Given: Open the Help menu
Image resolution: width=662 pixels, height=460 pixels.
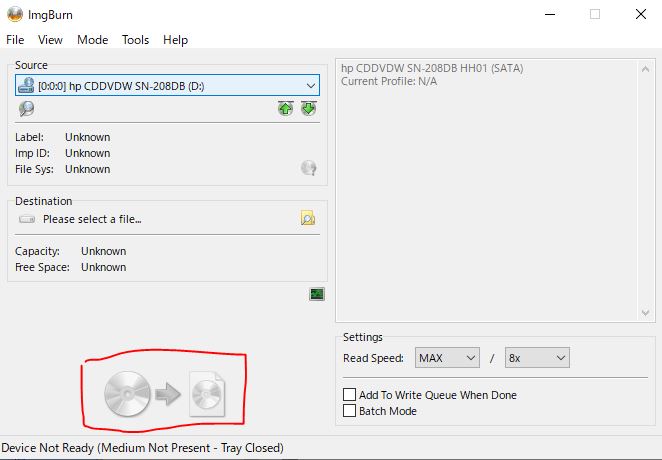Looking at the screenshot, I should (x=175, y=40).
